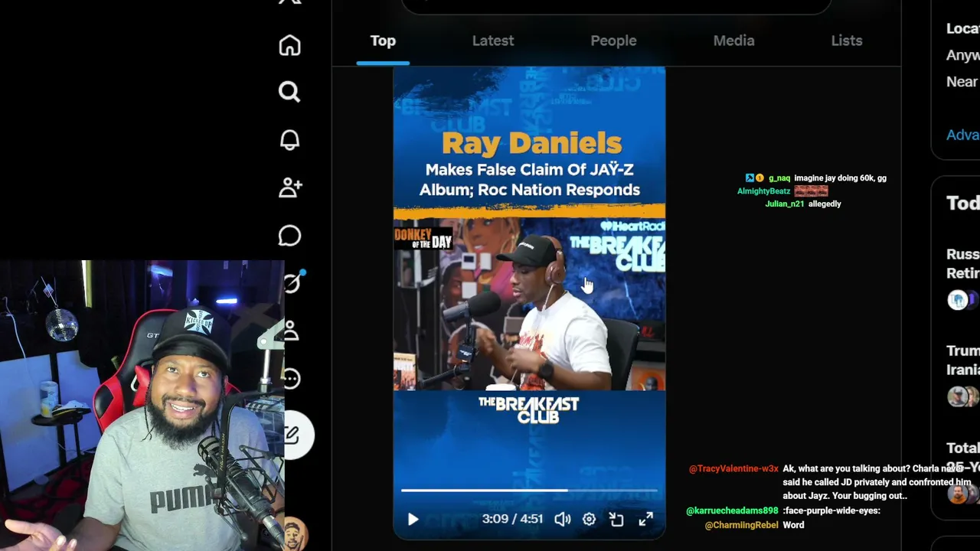
Task: Open the Follow people icon in sidebar
Action: point(290,187)
